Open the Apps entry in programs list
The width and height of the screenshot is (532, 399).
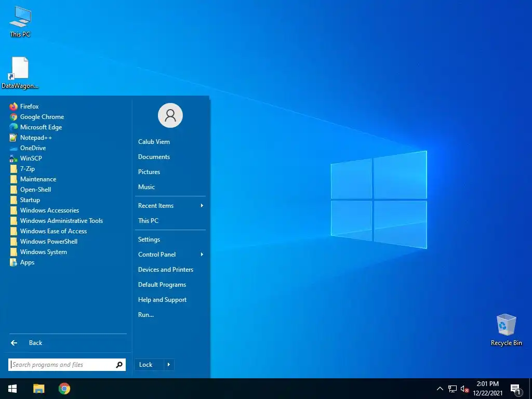point(22,262)
